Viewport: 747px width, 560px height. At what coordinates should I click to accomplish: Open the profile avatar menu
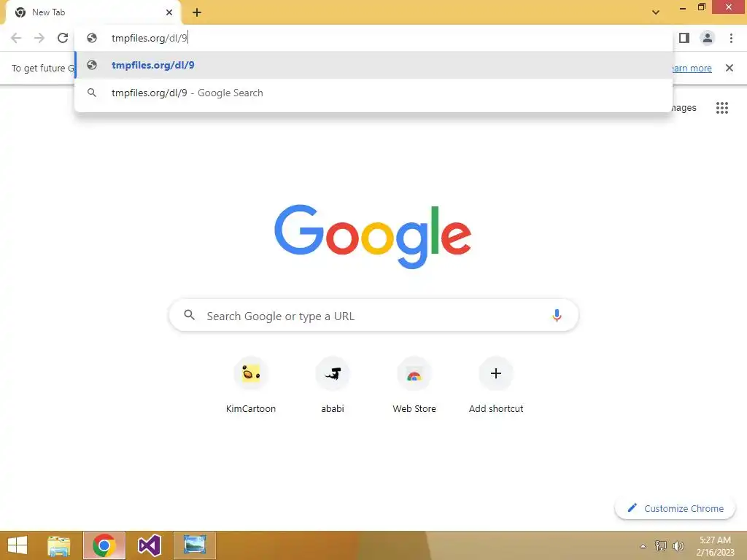tap(708, 38)
